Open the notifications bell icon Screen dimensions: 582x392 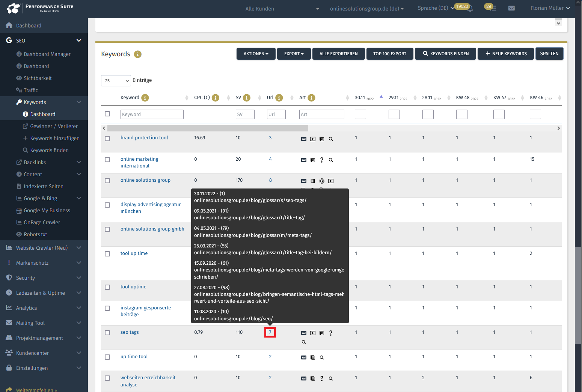pos(470,8)
